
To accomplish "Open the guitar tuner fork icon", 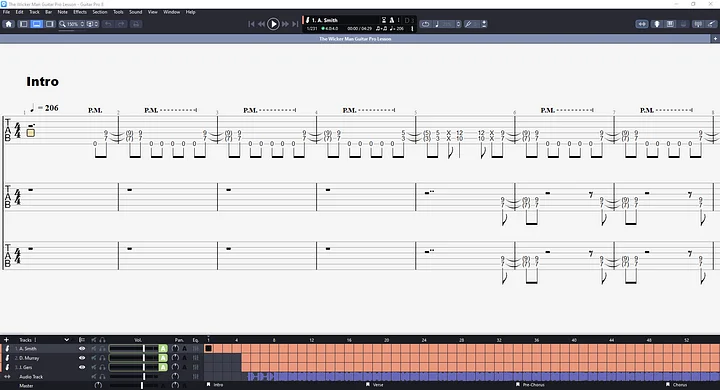I will pos(468,24).
